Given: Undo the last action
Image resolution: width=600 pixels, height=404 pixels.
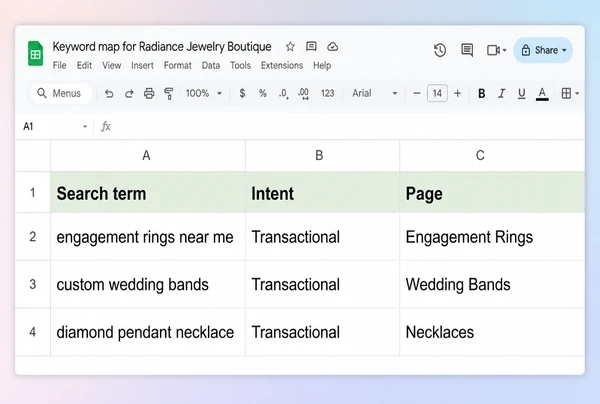Looking at the screenshot, I should (x=109, y=93).
